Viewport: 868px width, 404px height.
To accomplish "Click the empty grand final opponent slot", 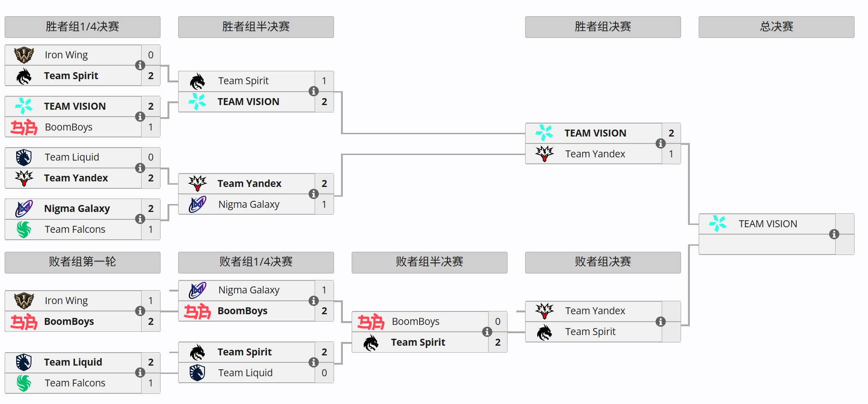I will coord(767,244).
